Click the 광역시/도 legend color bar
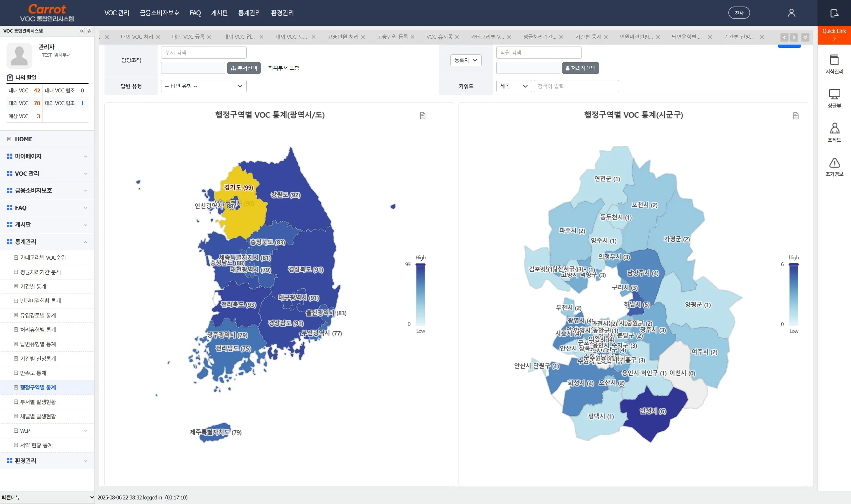Image resolution: width=851 pixels, height=504 pixels. (x=420, y=294)
